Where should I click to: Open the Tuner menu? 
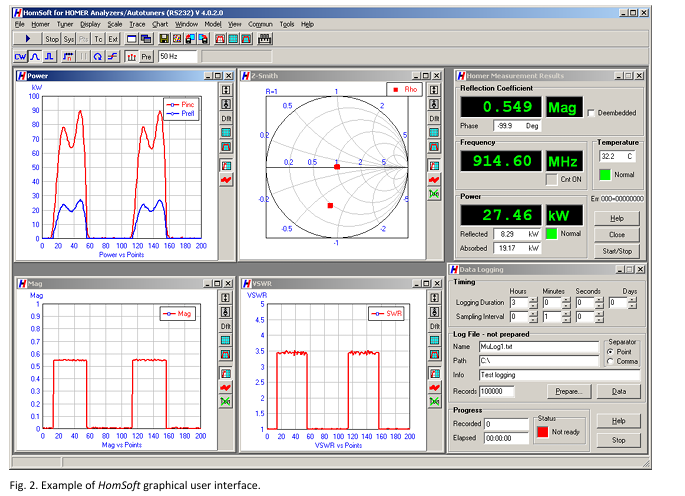65,22
